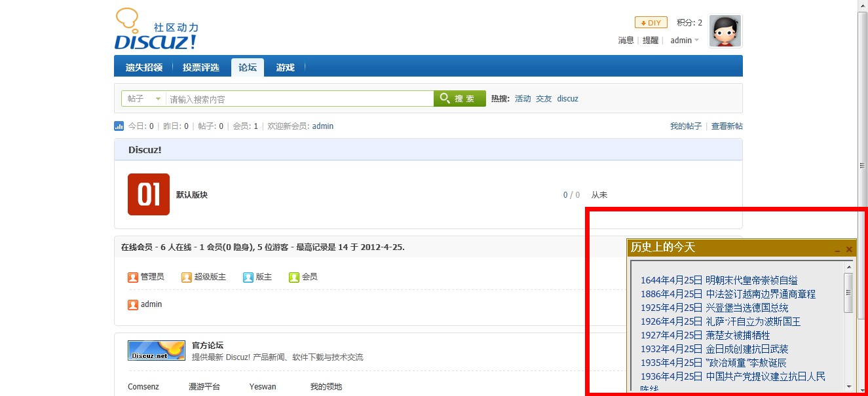This screenshot has height=396, width=868.
Task: Select the 论坛 nav tab
Action: 248,67
